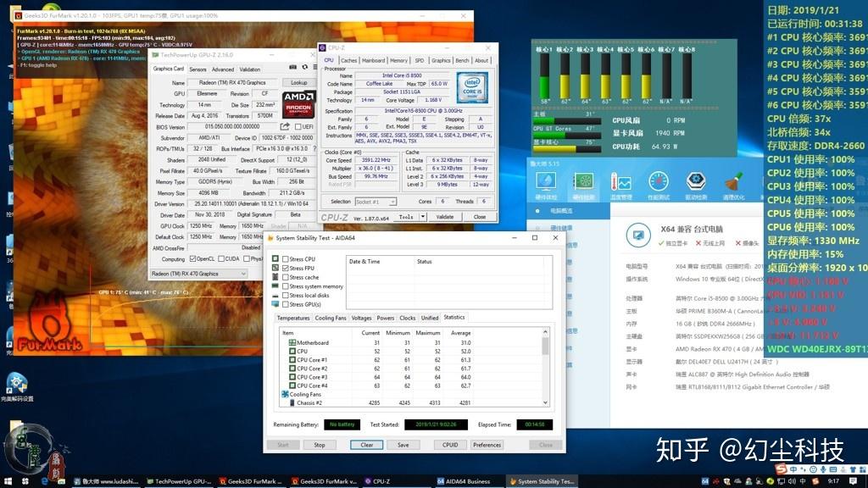Toggle the CUDA checkbox in GPU-Z

click(x=221, y=259)
